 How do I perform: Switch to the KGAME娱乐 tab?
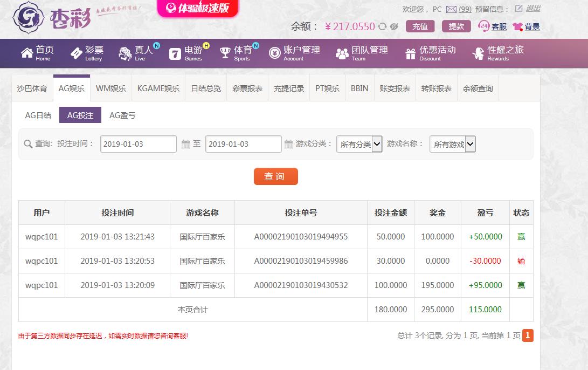(158, 88)
